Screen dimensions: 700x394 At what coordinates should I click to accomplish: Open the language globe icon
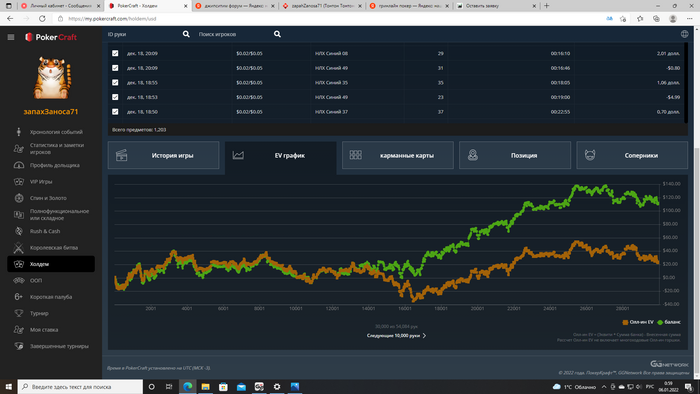pos(684,34)
